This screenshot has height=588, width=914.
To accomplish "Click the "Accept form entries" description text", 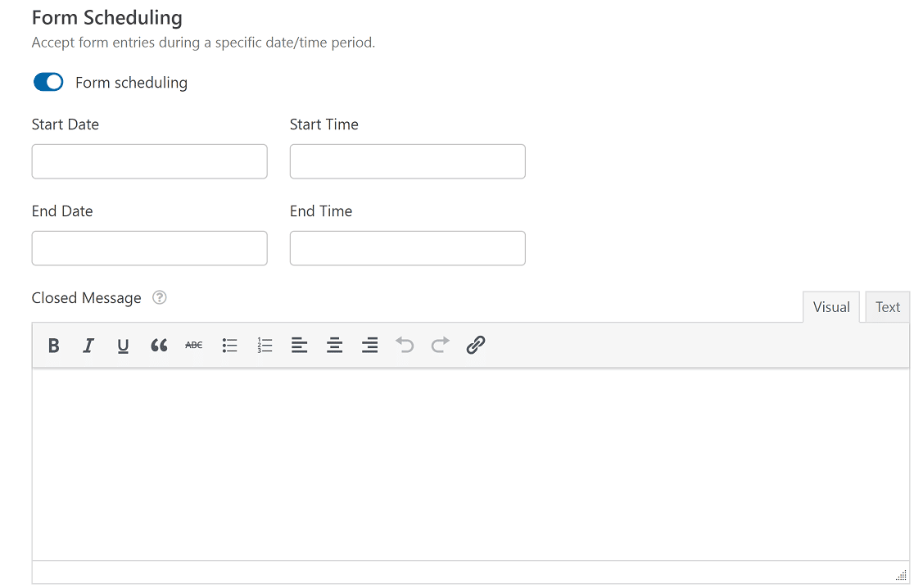I will [x=203, y=43].
